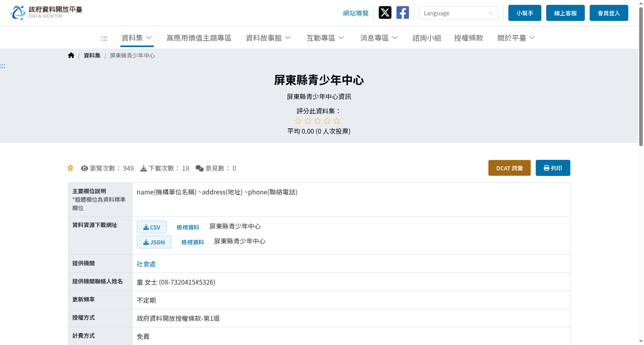
Task: Download the CSV resource
Action: click(152, 227)
